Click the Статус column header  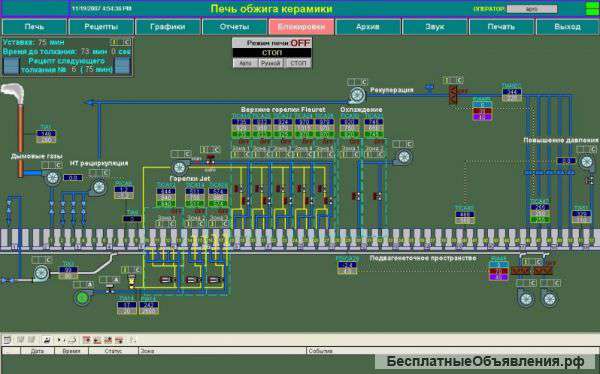pyautogui.click(x=113, y=351)
